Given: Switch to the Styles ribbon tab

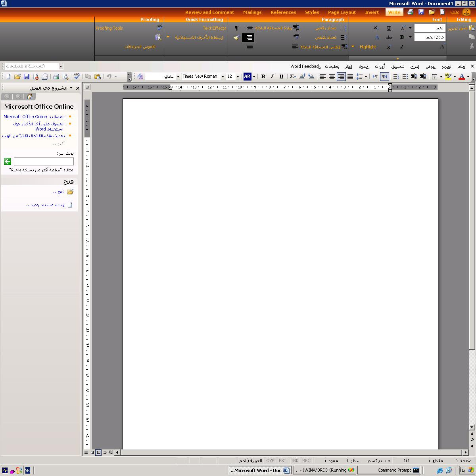Looking at the screenshot, I should click(x=312, y=12).
